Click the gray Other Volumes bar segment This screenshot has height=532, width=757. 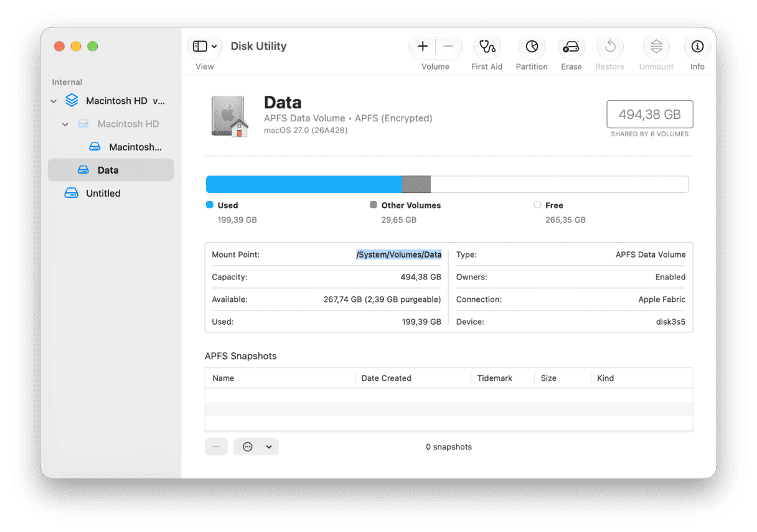point(416,184)
